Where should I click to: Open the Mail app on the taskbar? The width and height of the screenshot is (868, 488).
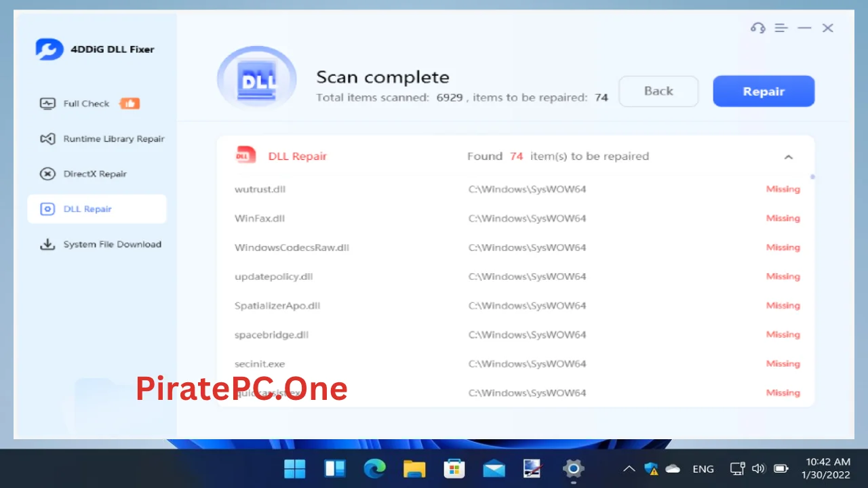click(x=494, y=468)
